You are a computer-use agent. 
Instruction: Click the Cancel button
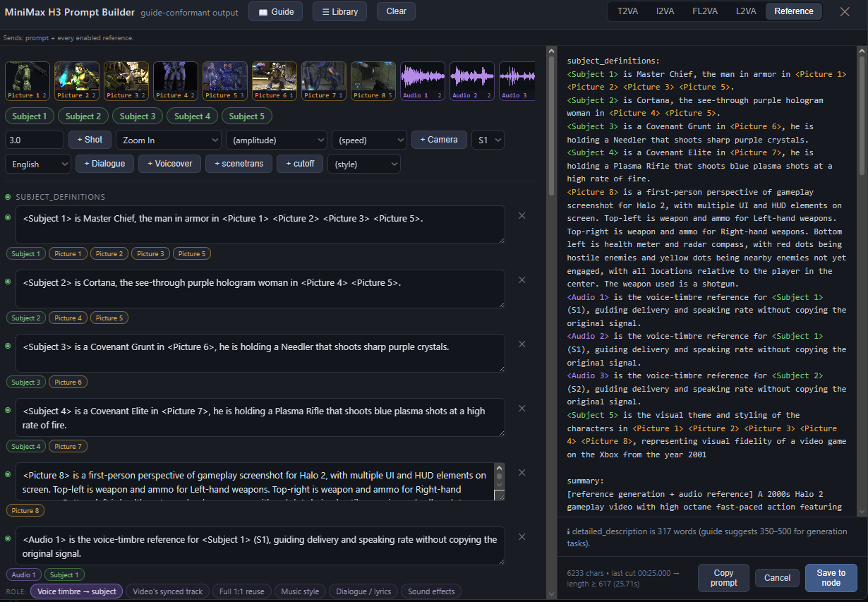click(777, 577)
